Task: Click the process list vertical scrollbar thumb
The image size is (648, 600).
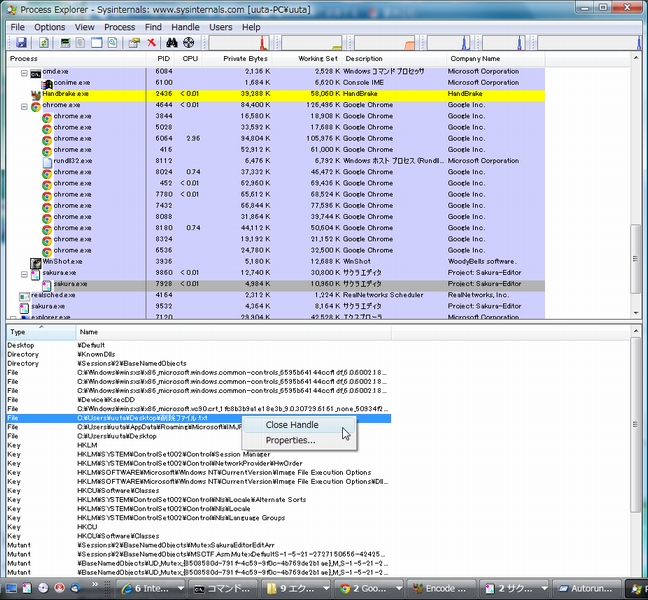Action: tap(636, 259)
